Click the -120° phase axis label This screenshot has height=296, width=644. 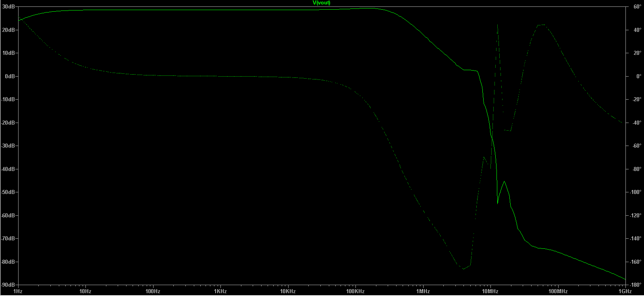pos(635,215)
